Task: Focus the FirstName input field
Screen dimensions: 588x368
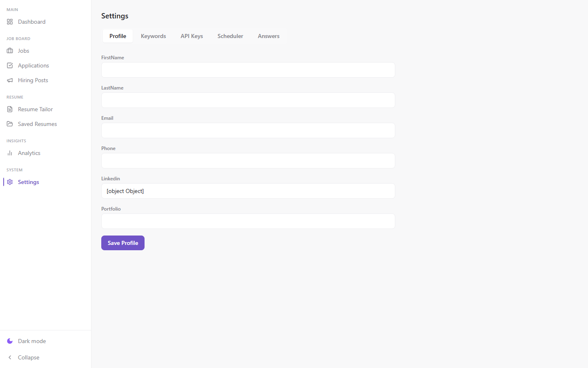Action: click(x=248, y=70)
